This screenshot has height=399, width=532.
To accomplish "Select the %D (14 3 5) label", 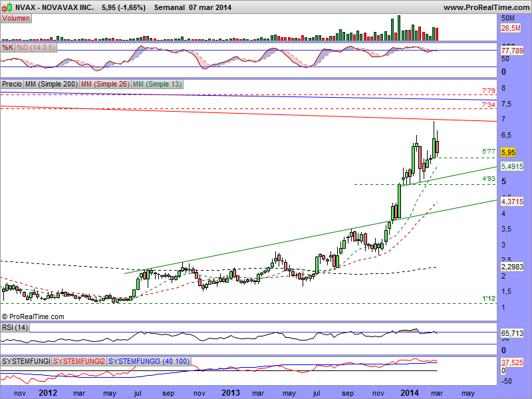I will pyautogui.click(x=36, y=47).
